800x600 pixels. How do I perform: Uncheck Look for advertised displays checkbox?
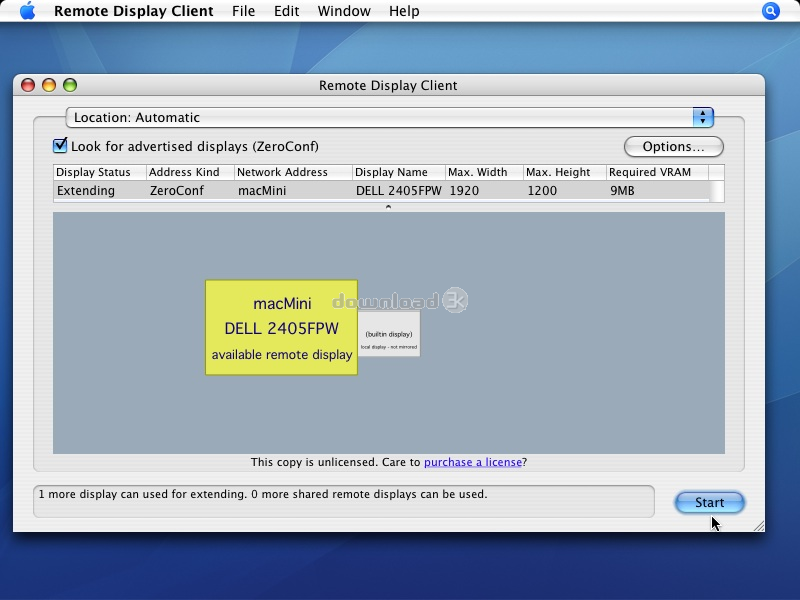60,146
